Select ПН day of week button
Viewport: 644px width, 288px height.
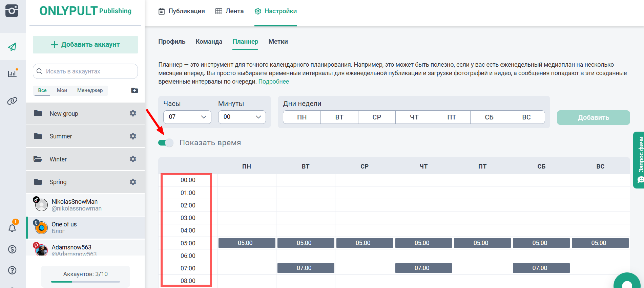(302, 117)
